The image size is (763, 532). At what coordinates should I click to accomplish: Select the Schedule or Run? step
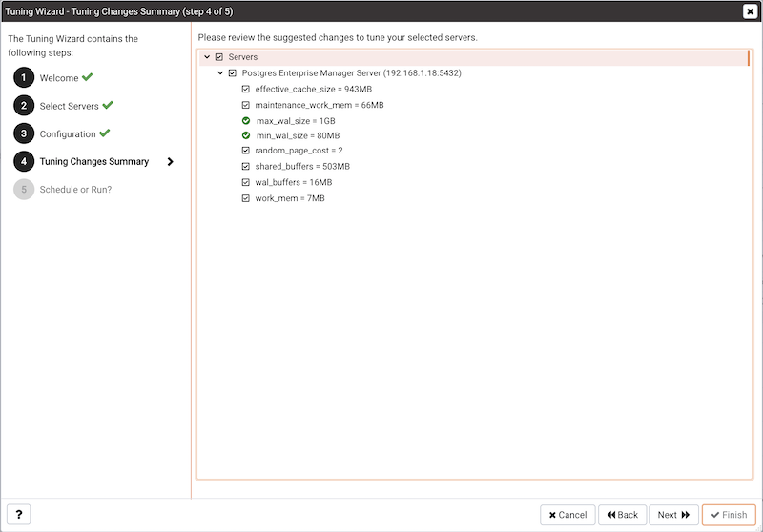coord(75,189)
